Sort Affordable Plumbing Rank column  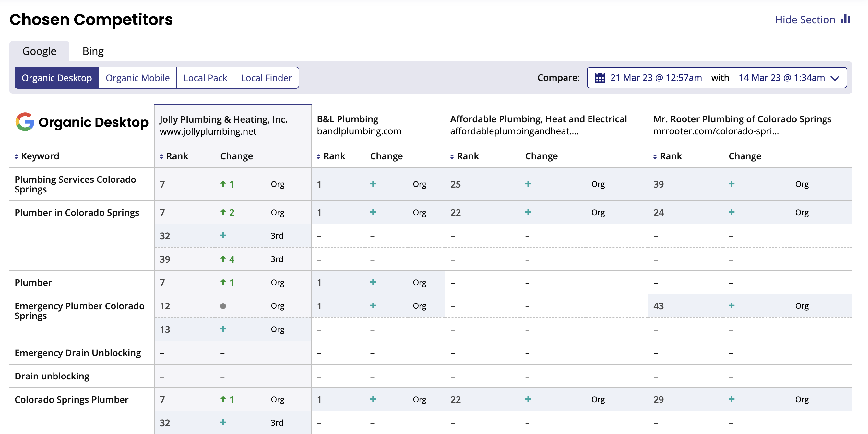pos(452,156)
